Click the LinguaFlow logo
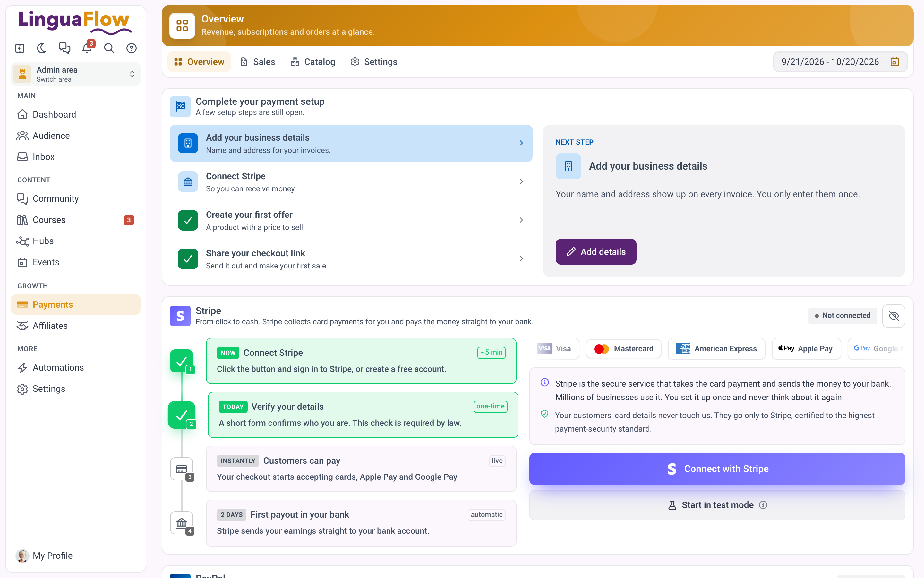The height and width of the screenshot is (578, 924). [x=75, y=22]
